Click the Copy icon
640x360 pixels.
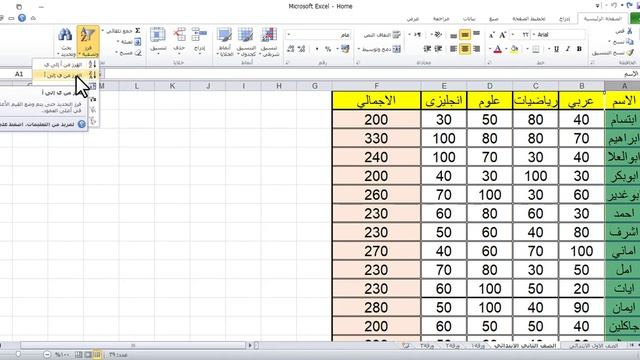(x=630, y=42)
